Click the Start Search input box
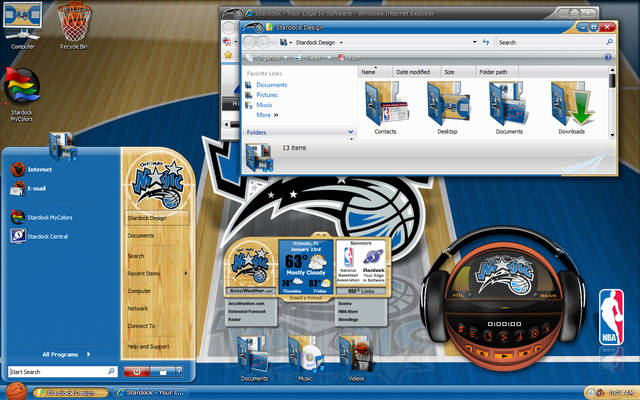This screenshot has width=640, height=400. coord(60,372)
